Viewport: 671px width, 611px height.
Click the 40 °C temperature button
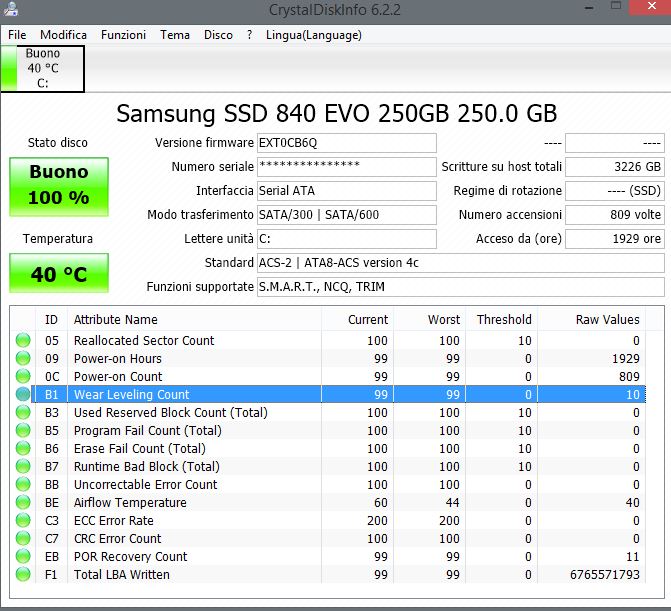[59, 273]
